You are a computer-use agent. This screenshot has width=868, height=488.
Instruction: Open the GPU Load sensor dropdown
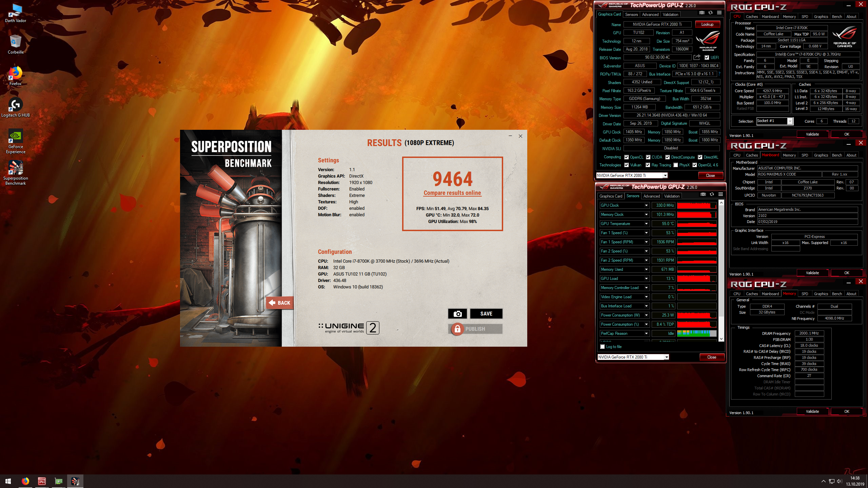tap(646, 279)
